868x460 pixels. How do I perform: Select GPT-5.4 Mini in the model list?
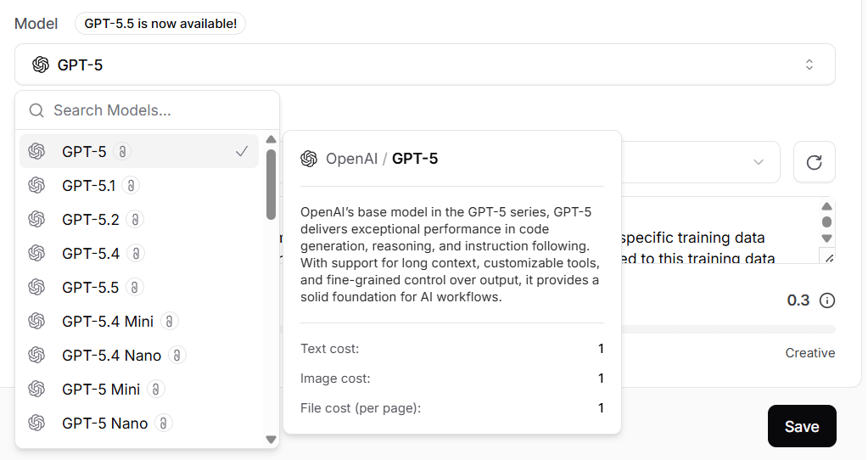tap(139, 321)
